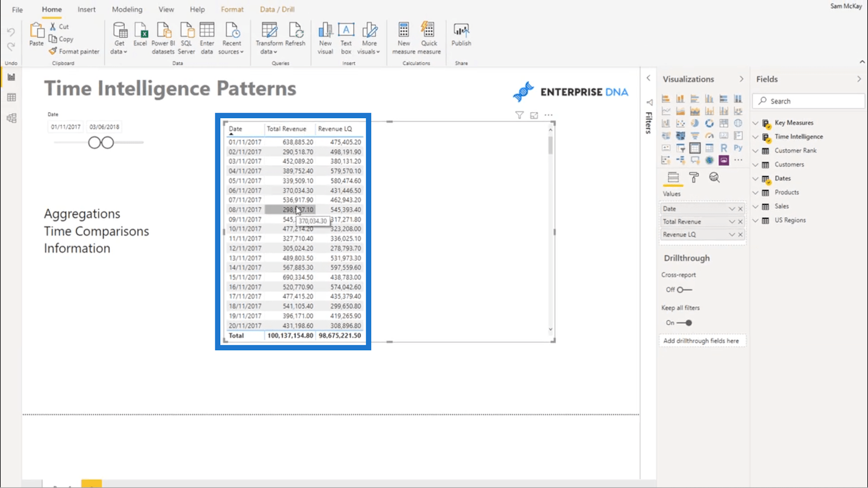Open the Help ribbon tab
The image size is (868, 488).
(x=197, y=9)
